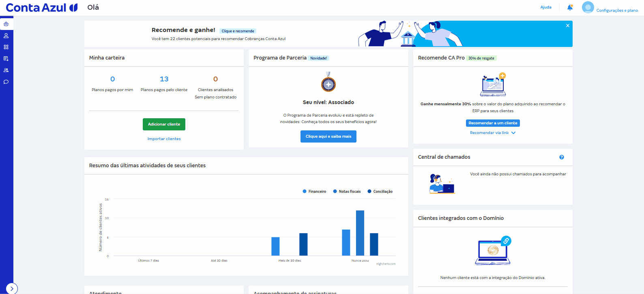Click the 30% de resgate badge
644x294 pixels.
[481, 58]
